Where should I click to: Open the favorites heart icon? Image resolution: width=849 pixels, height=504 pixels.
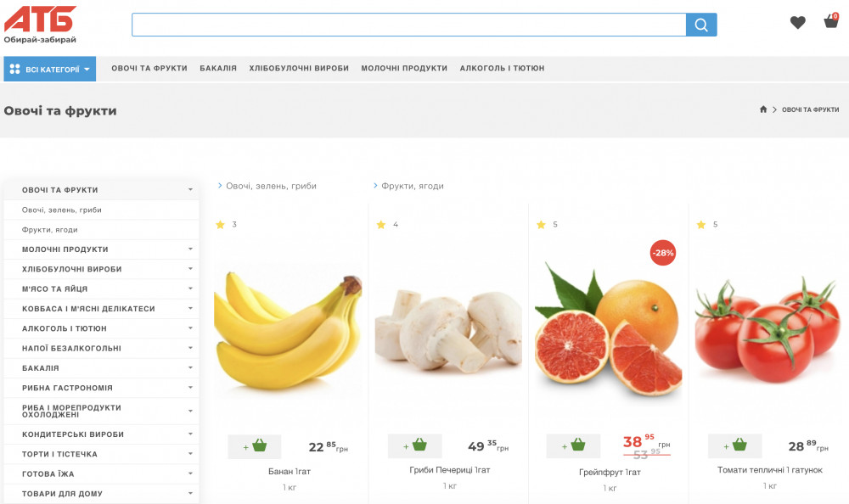(x=797, y=23)
